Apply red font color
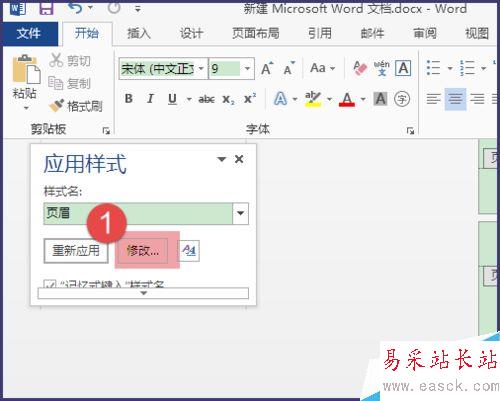This screenshot has width=500, height=401. tap(347, 99)
